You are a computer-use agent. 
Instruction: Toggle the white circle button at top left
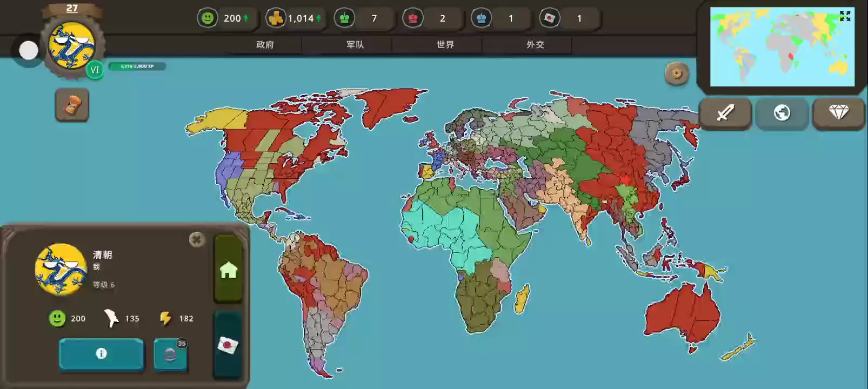tap(29, 50)
